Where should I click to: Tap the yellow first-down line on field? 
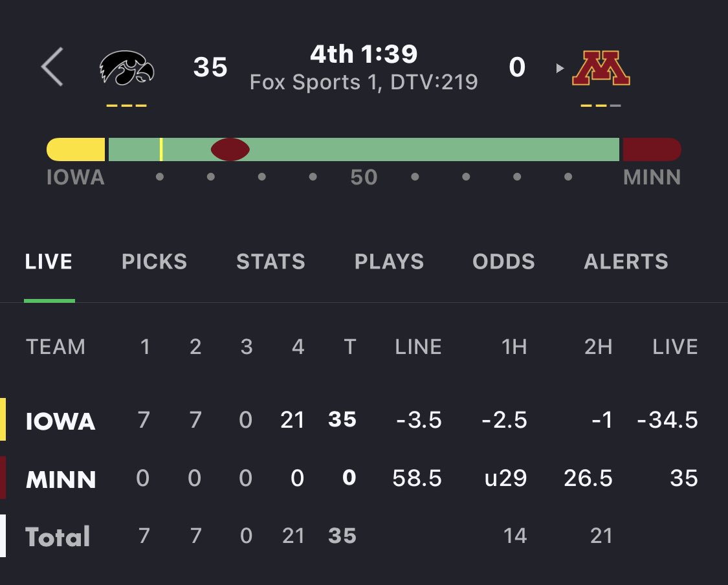[x=161, y=149]
